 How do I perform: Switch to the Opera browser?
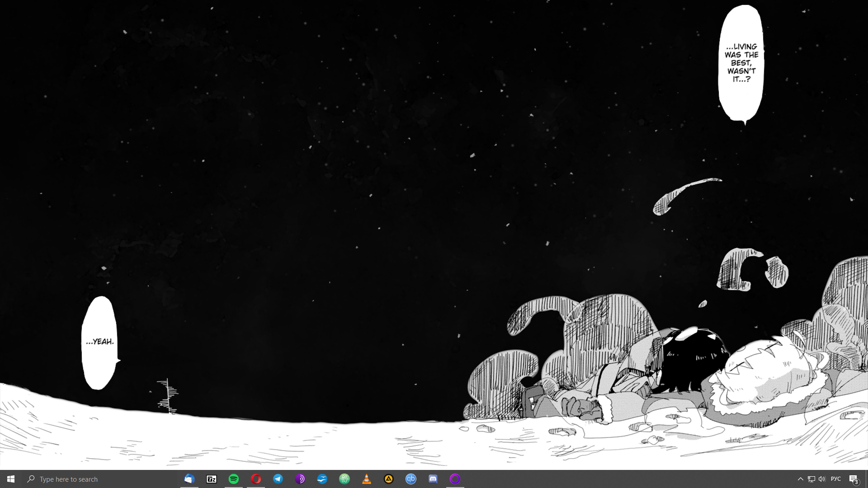pyautogui.click(x=256, y=479)
